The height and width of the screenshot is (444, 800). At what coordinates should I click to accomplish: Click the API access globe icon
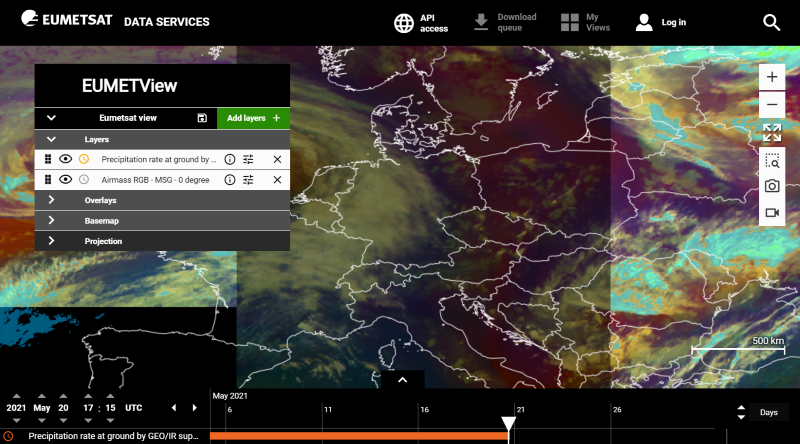404,23
